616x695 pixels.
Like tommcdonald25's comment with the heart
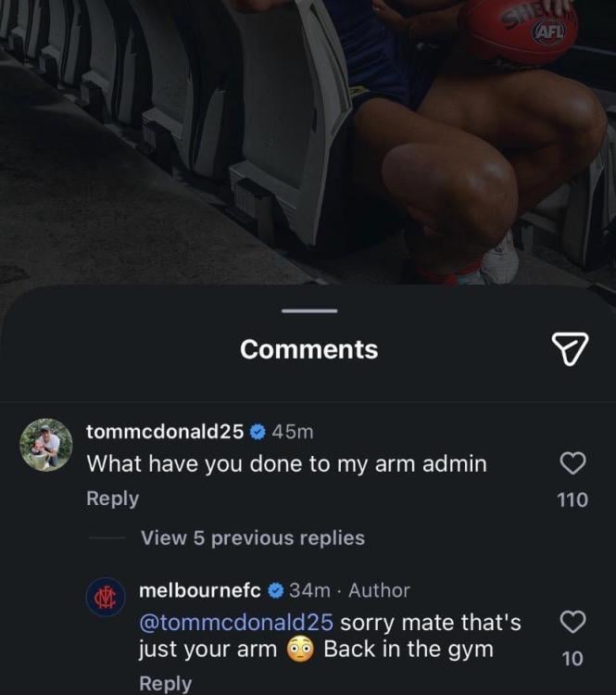pyautogui.click(x=573, y=462)
